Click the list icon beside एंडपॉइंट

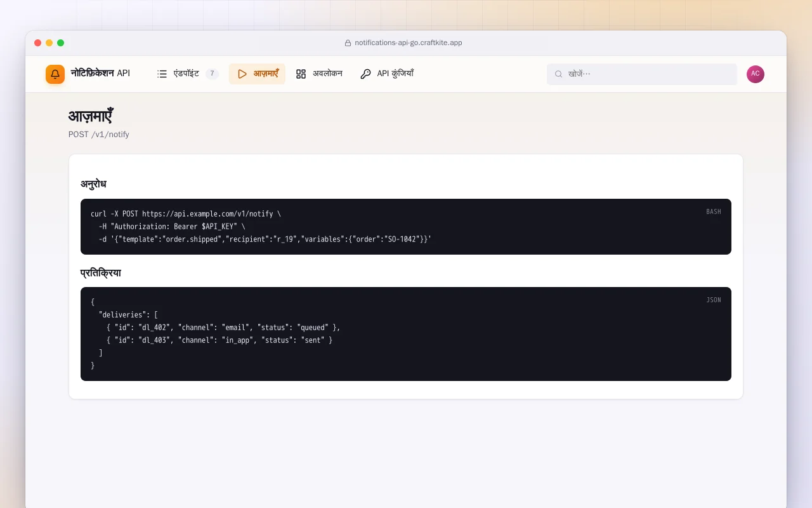coord(162,74)
